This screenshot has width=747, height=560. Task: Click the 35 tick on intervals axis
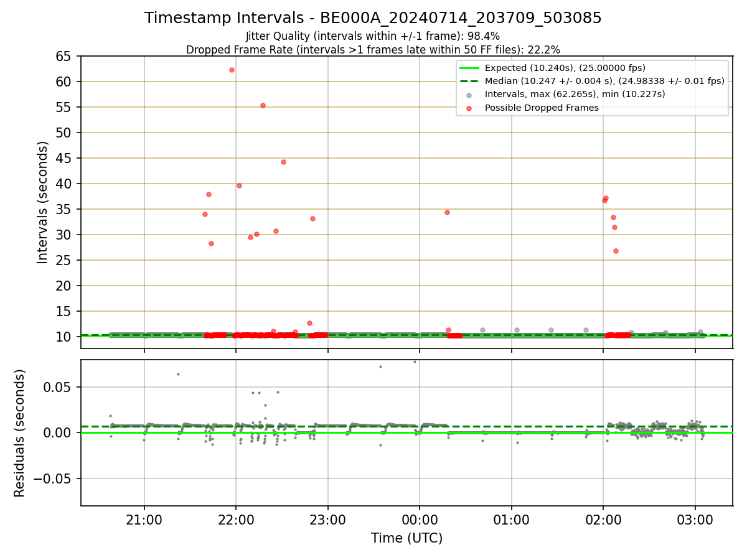tap(64, 209)
